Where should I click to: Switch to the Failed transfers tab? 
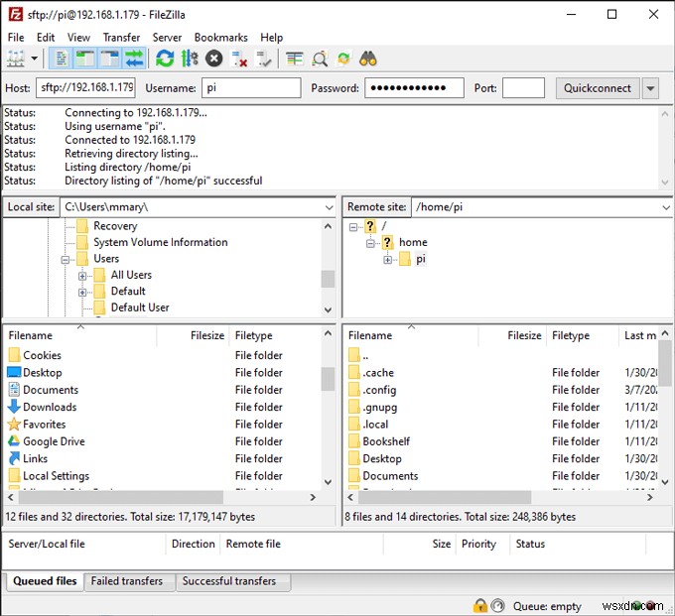[127, 581]
